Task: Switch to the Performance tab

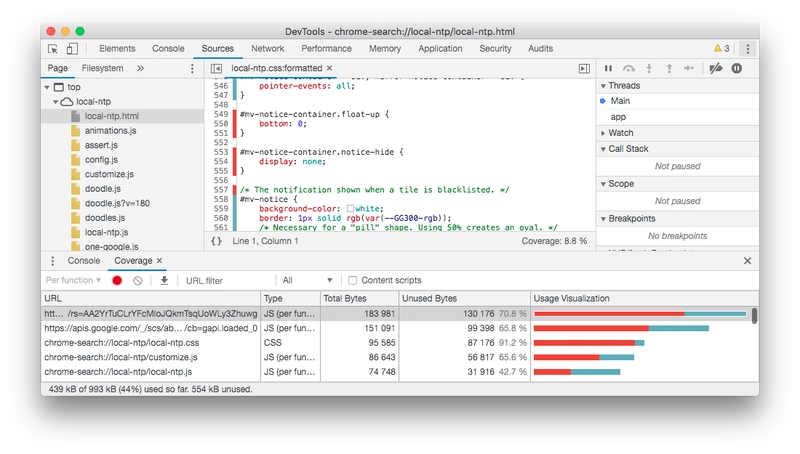Action: coord(326,48)
